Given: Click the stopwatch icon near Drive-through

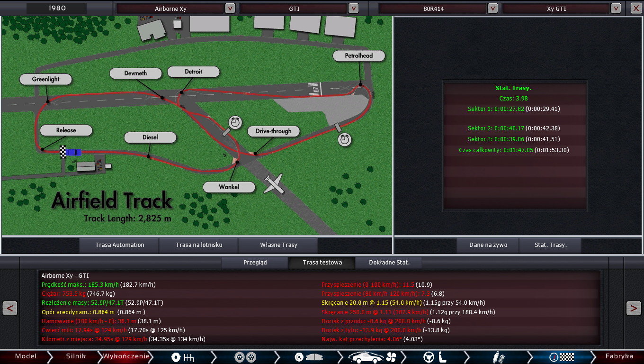Looking at the screenshot, I should tap(345, 139).
